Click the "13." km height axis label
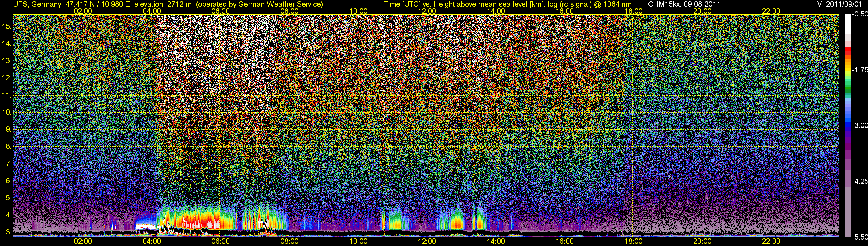Viewport: 868px width, 246px height. point(7,61)
